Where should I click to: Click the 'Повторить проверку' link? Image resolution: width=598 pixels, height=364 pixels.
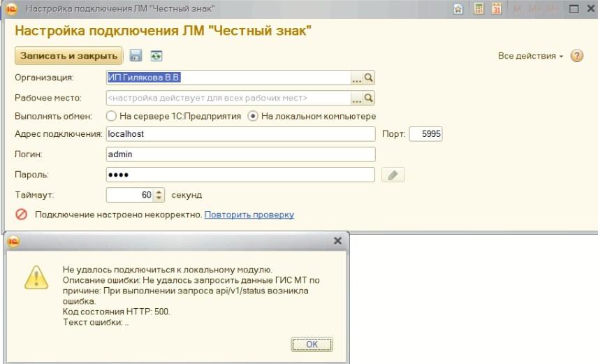249,214
